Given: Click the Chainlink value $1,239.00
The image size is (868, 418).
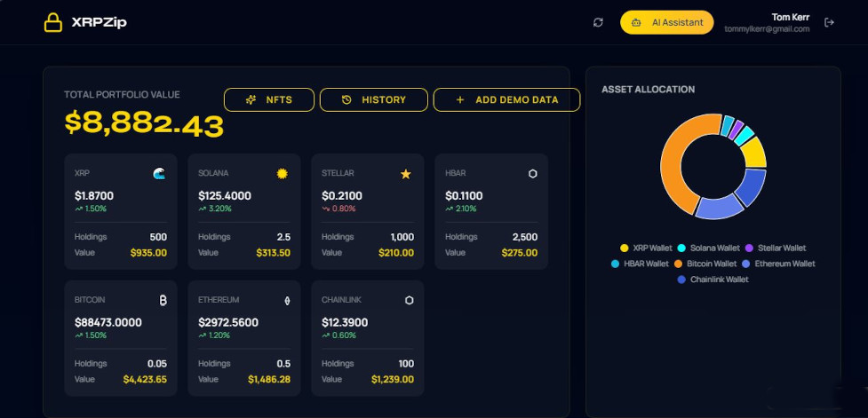Looking at the screenshot, I should [393, 380].
